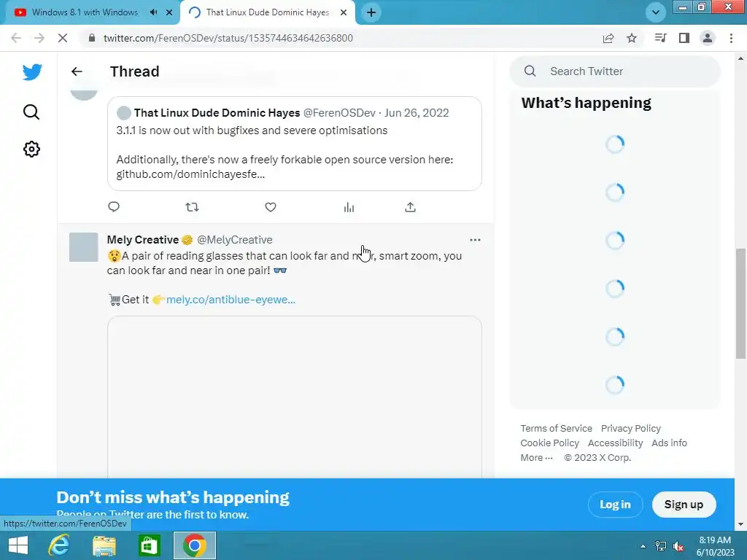The image size is (747, 560).
Task: Click Chrome icon in taskbar
Action: tap(194, 545)
